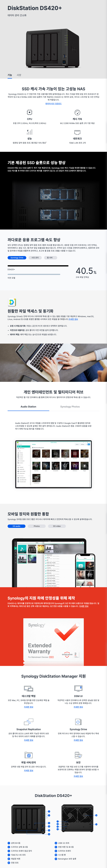Click the Synology Drive sync icon

point(78,722)
